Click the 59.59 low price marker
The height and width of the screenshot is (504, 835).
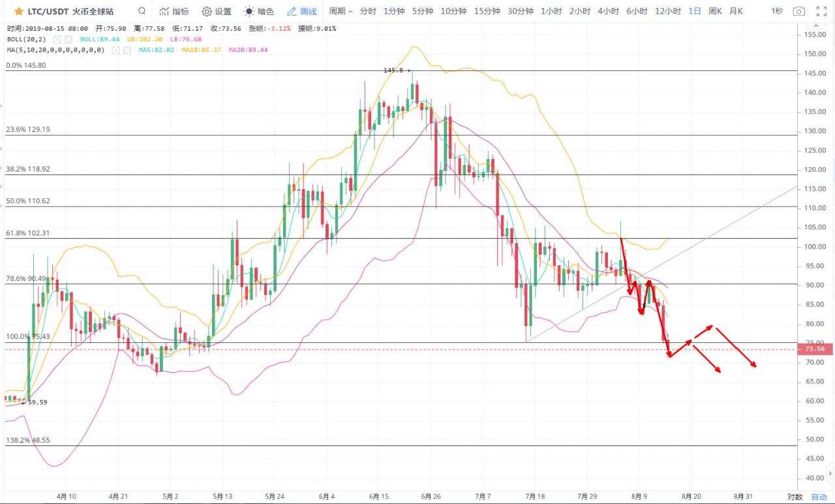[x=35, y=402]
